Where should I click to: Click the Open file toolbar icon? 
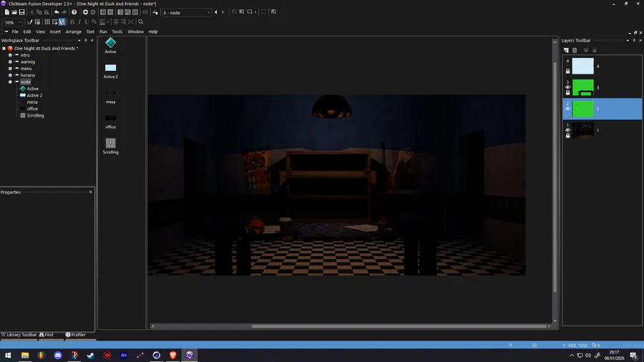[x=14, y=12]
